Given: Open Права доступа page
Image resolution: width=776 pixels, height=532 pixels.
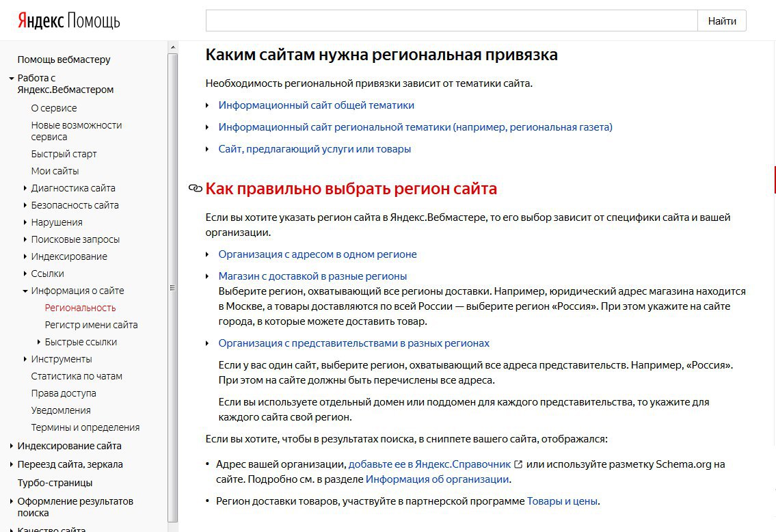Looking at the screenshot, I should click(x=64, y=393).
